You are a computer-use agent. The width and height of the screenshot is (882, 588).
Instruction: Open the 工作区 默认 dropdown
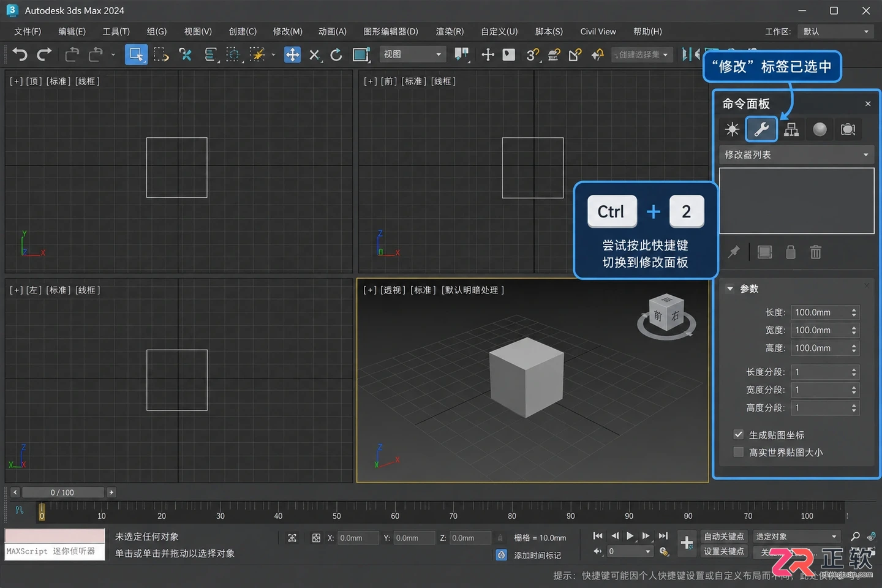coord(835,31)
